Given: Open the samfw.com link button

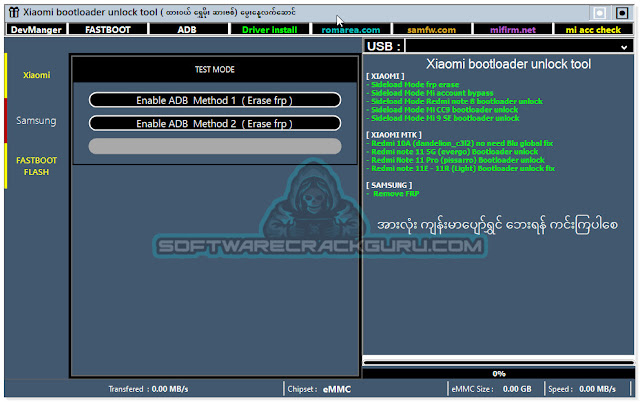Looking at the screenshot, I should point(431,29).
